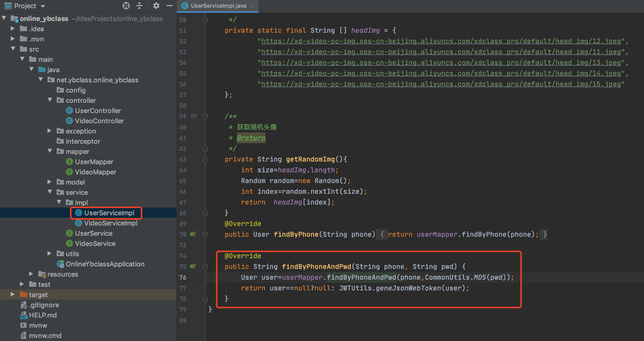Select VideoServiceImpl class icon
This screenshot has width=644, height=341.
pyautogui.click(x=78, y=223)
